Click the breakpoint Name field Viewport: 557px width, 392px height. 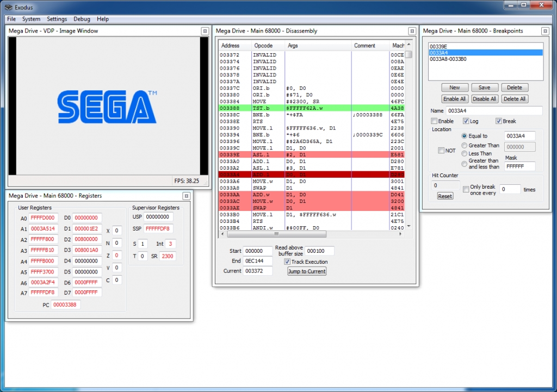point(494,111)
